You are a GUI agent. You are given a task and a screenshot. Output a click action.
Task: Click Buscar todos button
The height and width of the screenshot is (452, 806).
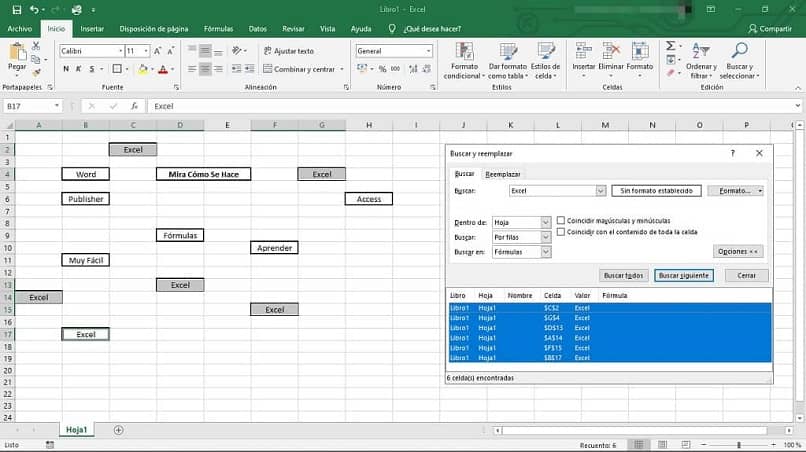pyautogui.click(x=623, y=276)
